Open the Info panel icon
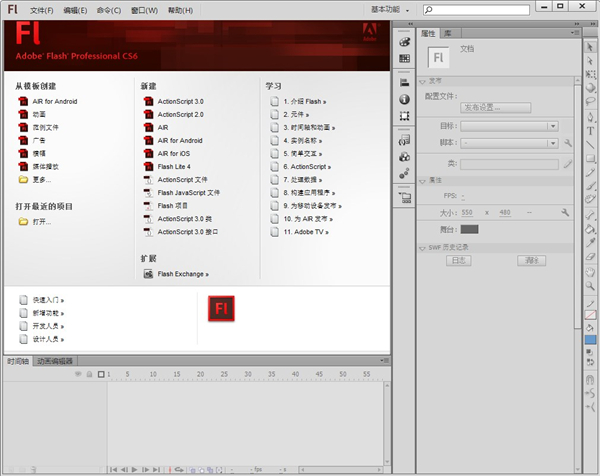This screenshot has height=476, width=600. pyautogui.click(x=404, y=100)
